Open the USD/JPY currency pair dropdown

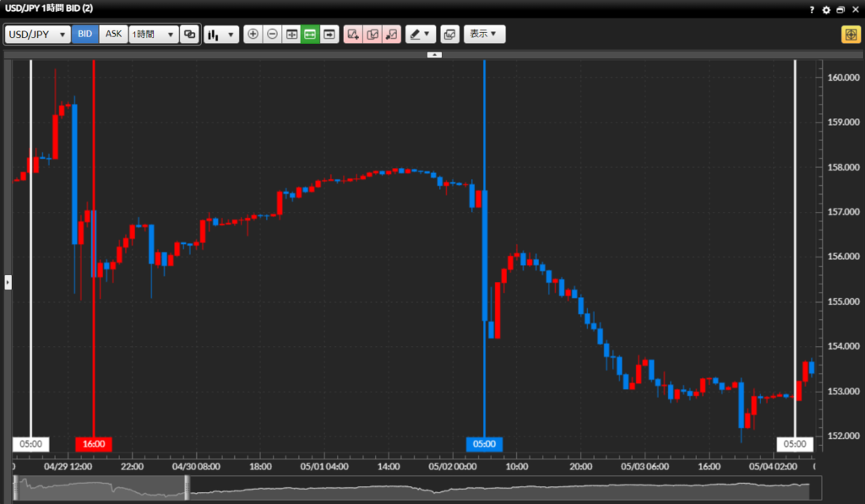coord(37,35)
